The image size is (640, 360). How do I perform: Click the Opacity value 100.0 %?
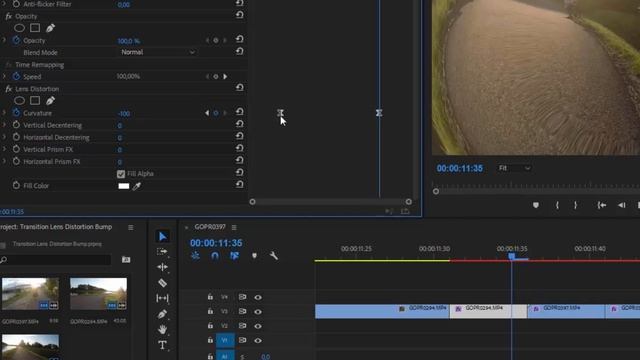[x=129, y=41]
